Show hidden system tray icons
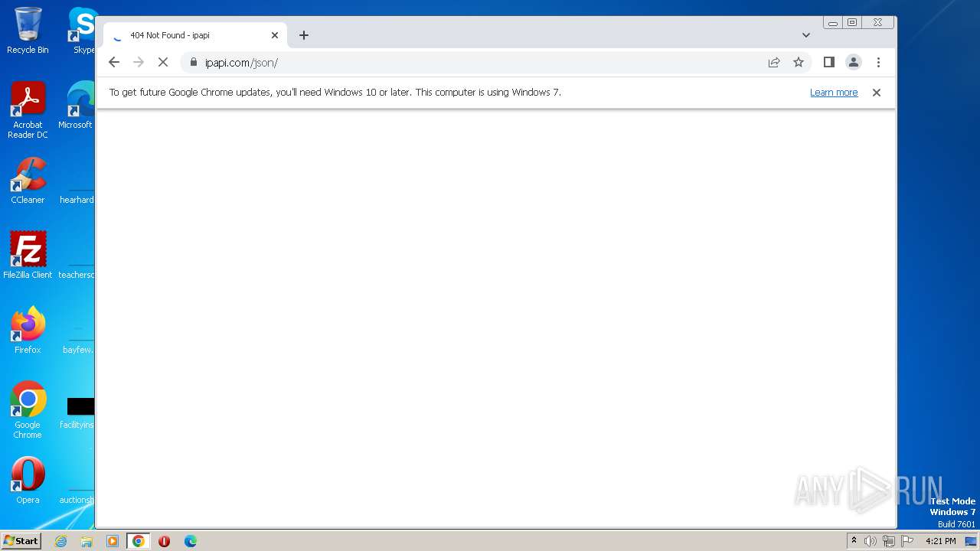 [854, 541]
